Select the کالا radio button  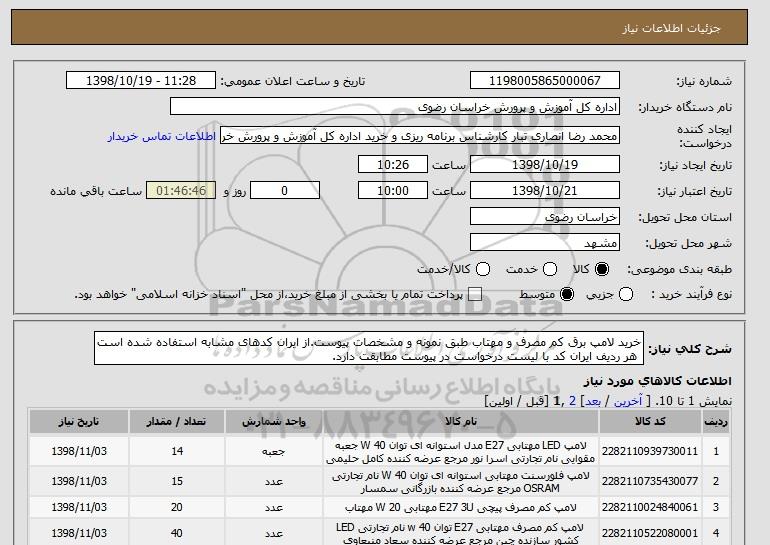pyautogui.click(x=602, y=269)
